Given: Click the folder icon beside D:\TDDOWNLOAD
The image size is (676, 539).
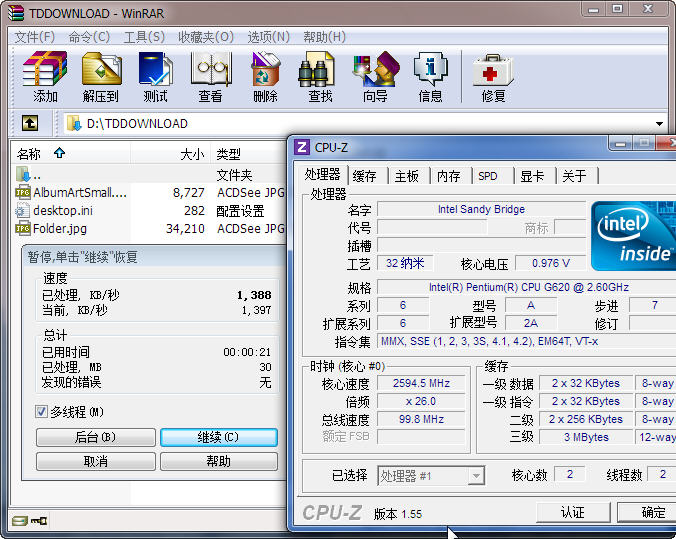Looking at the screenshot, I should tap(74, 123).
